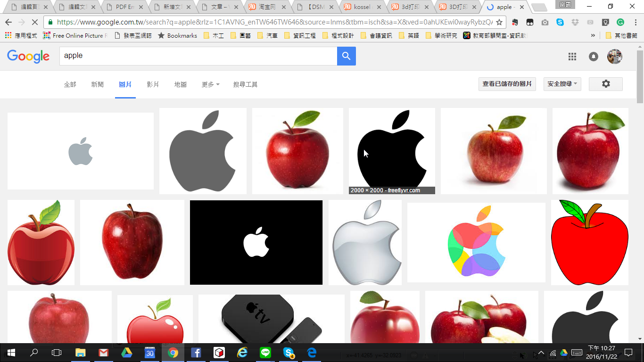Click the camera screenshot extension icon
This screenshot has height=362, width=644.
coord(545,22)
